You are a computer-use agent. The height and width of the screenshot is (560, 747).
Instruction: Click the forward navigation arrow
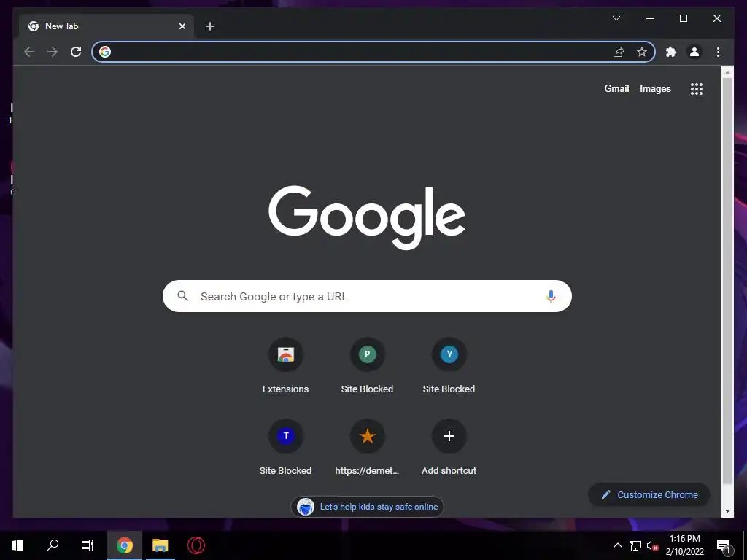[x=53, y=52]
